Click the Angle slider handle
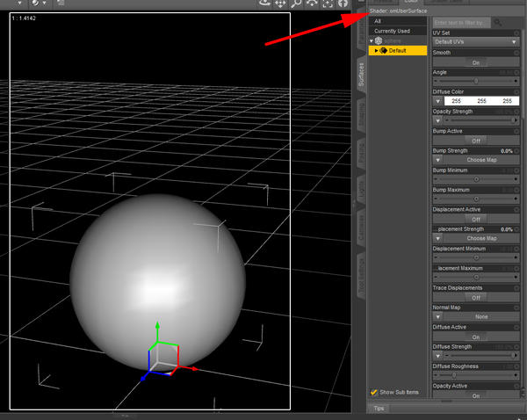This screenshot has width=527, height=420. coord(476,81)
